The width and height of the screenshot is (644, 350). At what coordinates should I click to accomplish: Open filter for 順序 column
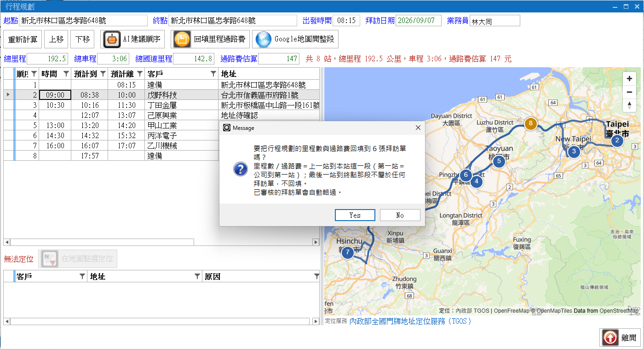click(34, 74)
